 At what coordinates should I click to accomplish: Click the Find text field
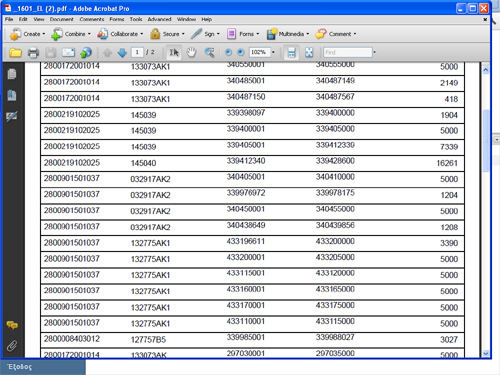pyautogui.click(x=348, y=52)
